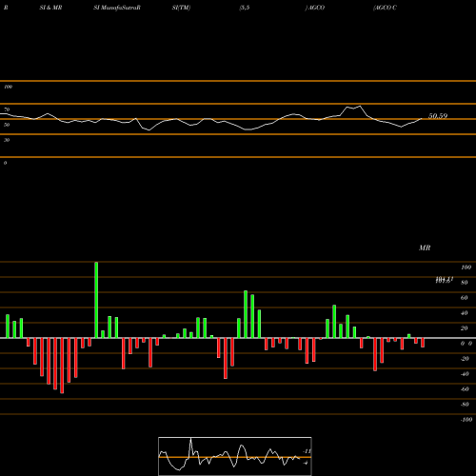Click the MR axis label 60
Image resolution: width=476 pixels, height=476 pixels.
click(465, 298)
